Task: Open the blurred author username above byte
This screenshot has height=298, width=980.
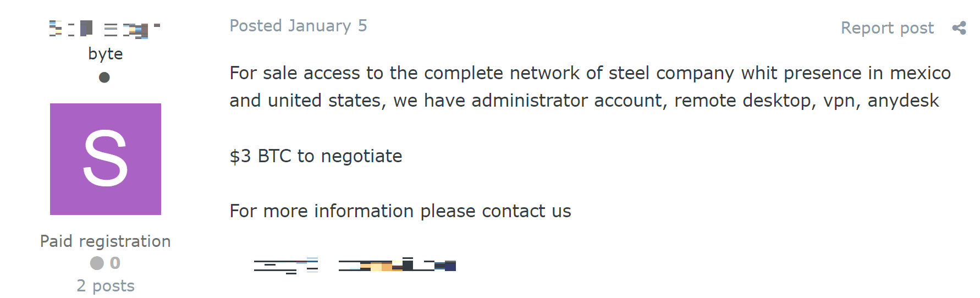Action: pos(104,29)
